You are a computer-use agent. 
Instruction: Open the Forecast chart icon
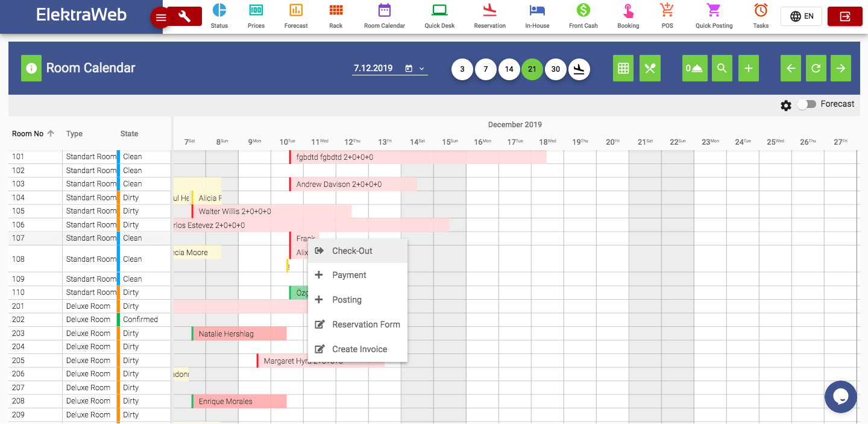296,10
